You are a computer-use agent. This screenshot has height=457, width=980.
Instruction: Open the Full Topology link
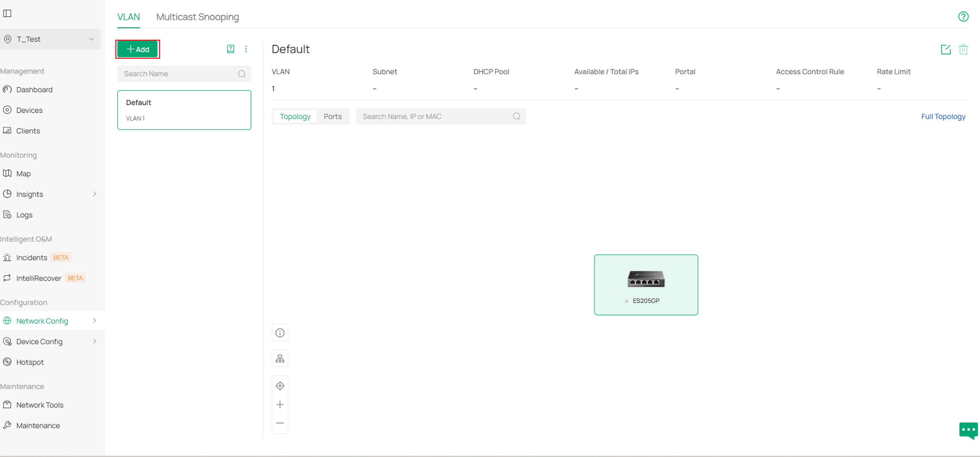[x=943, y=116]
